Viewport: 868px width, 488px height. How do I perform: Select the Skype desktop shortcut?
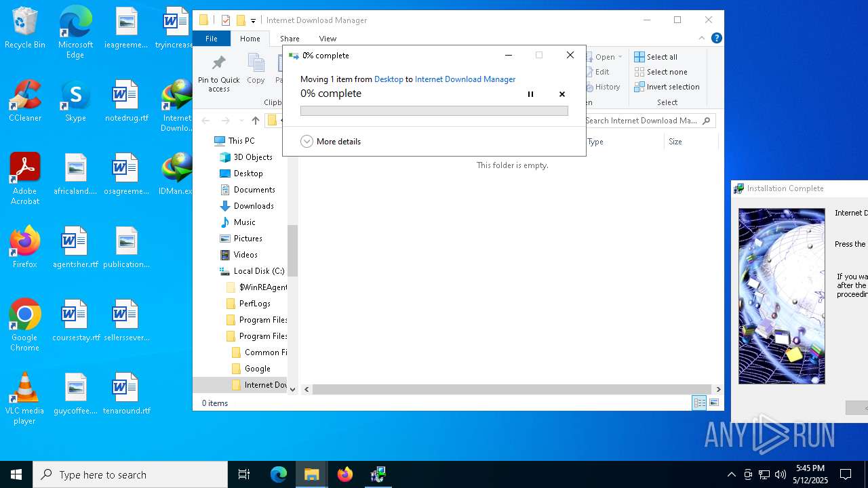tap(75, 101)
